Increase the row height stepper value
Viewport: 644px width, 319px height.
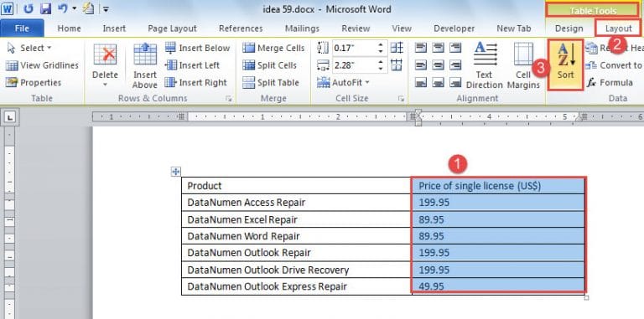point(382,45)
